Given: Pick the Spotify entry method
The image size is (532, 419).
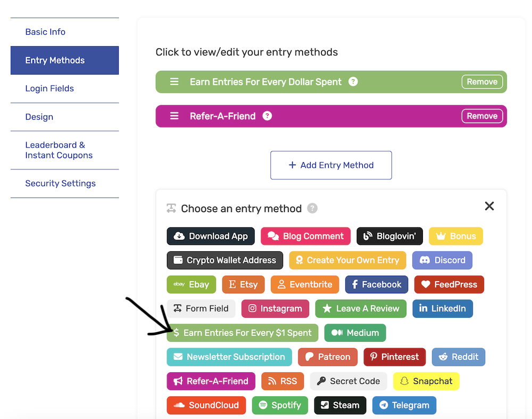Looking at the screenshot, I should coord(280,405).
